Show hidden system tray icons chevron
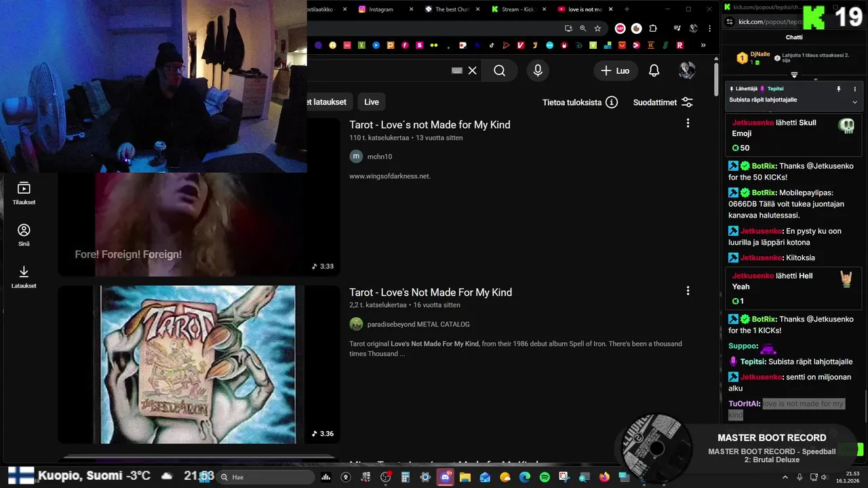 (785, 477)
